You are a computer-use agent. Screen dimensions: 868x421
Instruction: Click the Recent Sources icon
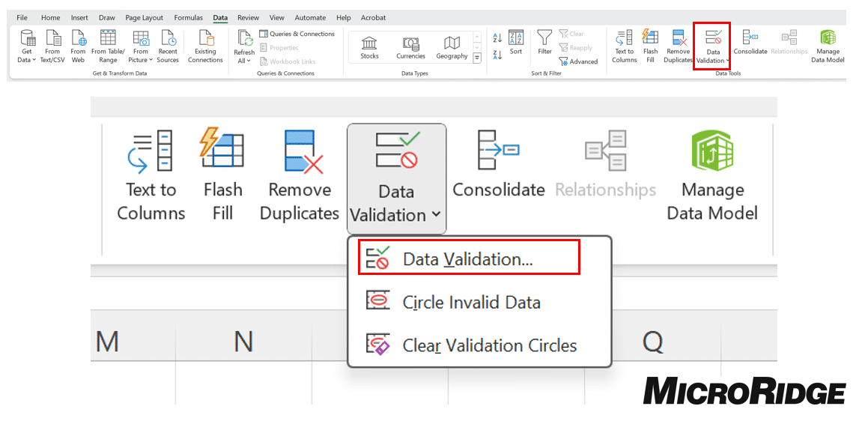(168, 39)
